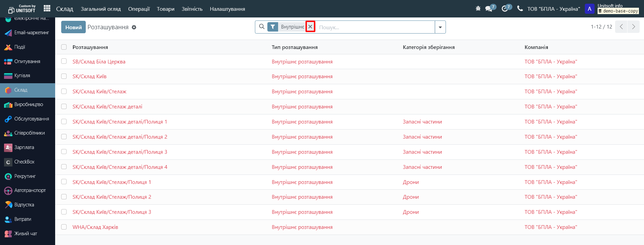Click the gear icon next to Розташування
The image size is (644, 245).
click(x=134, y=27)
